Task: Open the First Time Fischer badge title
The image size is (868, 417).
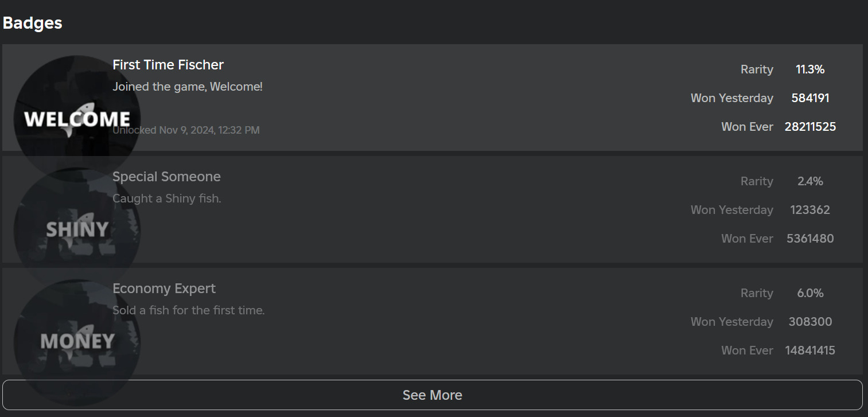Action: tap(168, 65)
